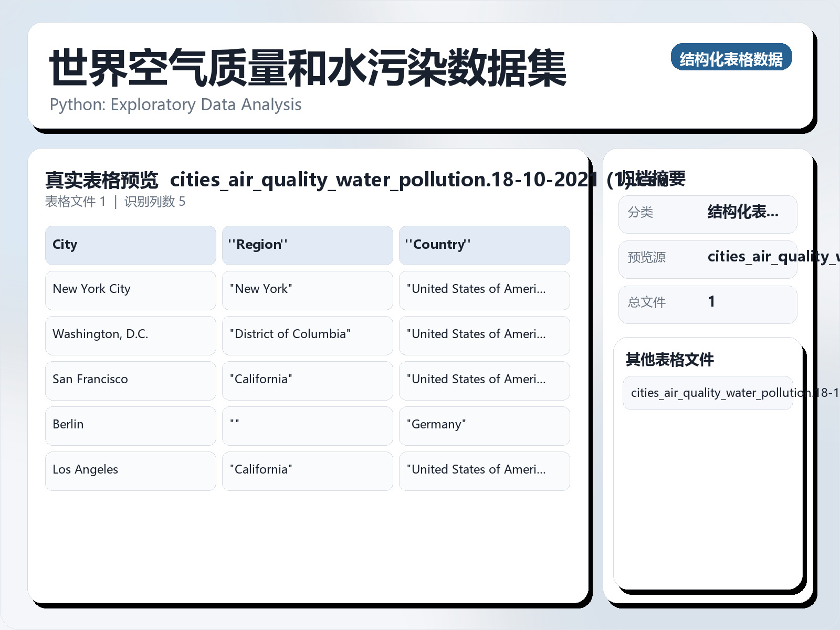Click the Python: Exploratory Data Analysis subtitle

pos(175,104)
